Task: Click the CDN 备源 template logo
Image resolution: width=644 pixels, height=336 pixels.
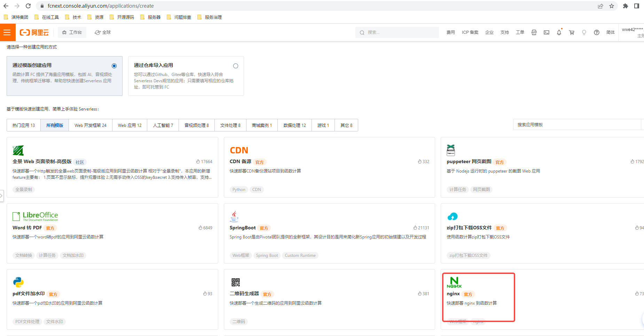Action: tap(239, 150)
